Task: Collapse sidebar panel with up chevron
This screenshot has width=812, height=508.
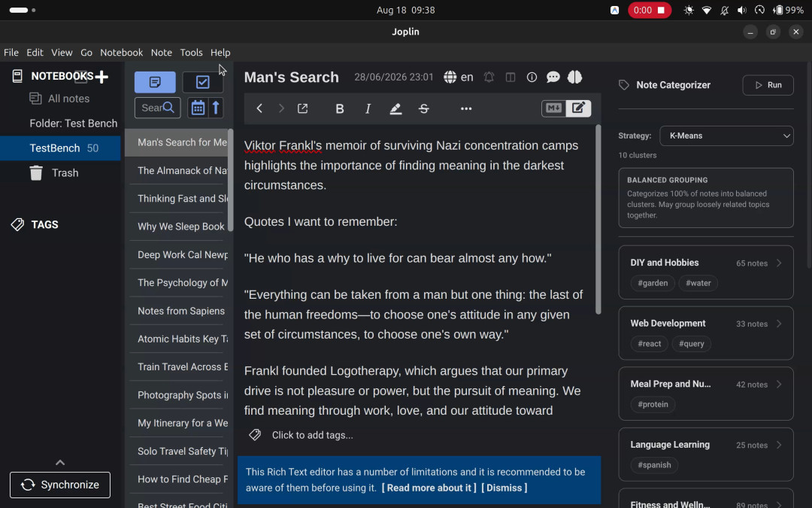Action: [60, 462]
